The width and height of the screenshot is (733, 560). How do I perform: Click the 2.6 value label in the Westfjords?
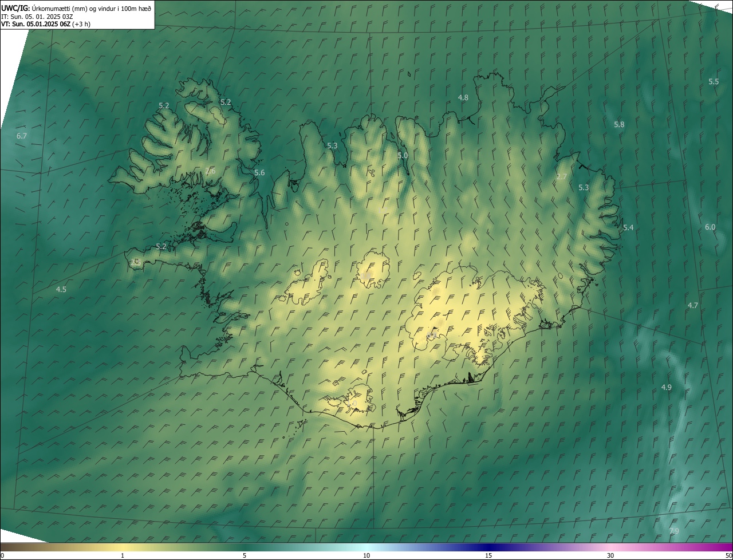tap(210, 171)
